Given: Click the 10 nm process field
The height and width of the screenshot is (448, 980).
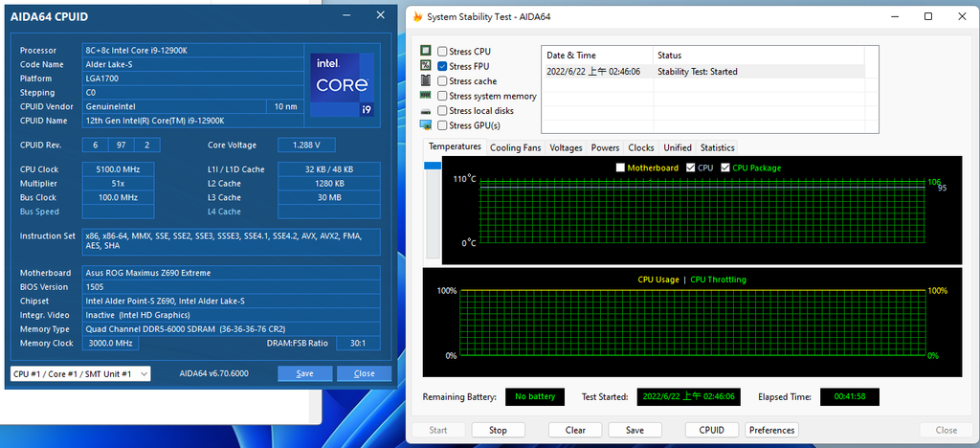Looking at the screenshot, I should [285, 106].
